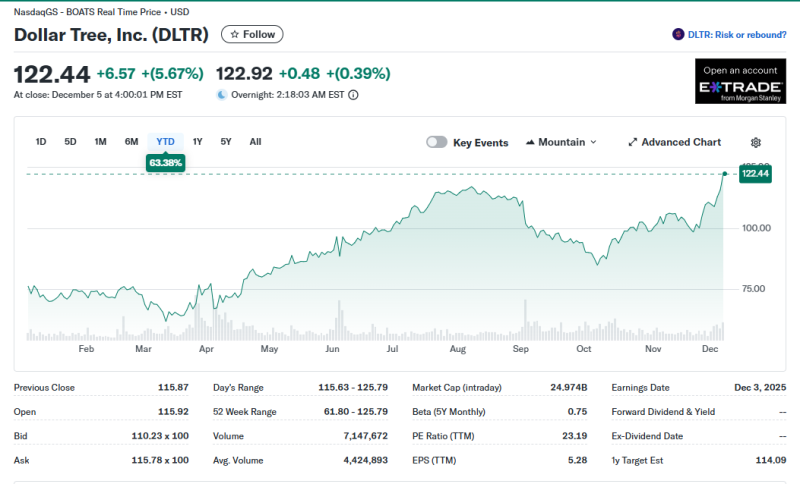Open DLTR: Risk or rebound link
Viewport: 800px width, 484px height.
[x=737, y=34]
